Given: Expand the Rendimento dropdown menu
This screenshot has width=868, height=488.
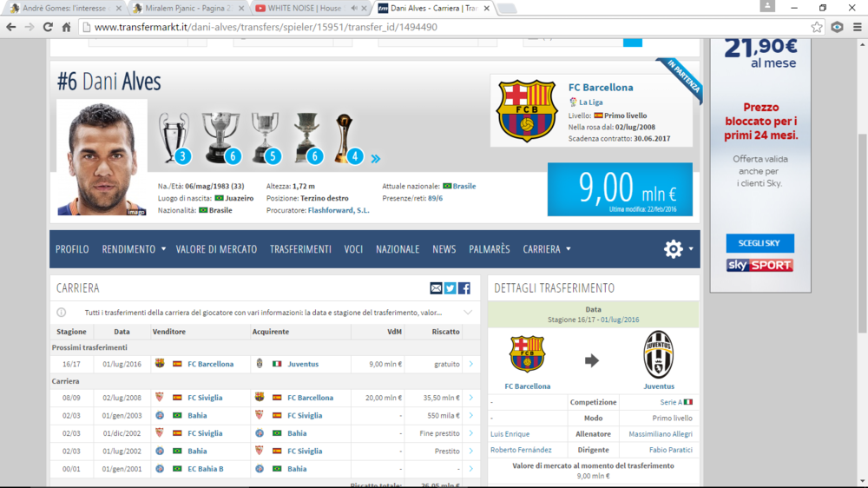Looking at the screenshot, I should [x=134, y=249].
